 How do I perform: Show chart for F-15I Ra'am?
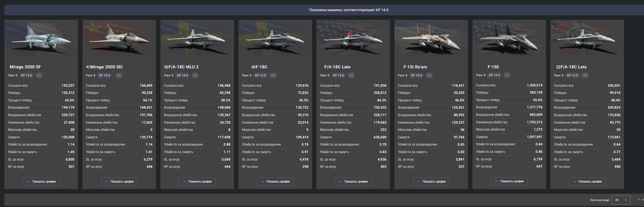(431, 181)
